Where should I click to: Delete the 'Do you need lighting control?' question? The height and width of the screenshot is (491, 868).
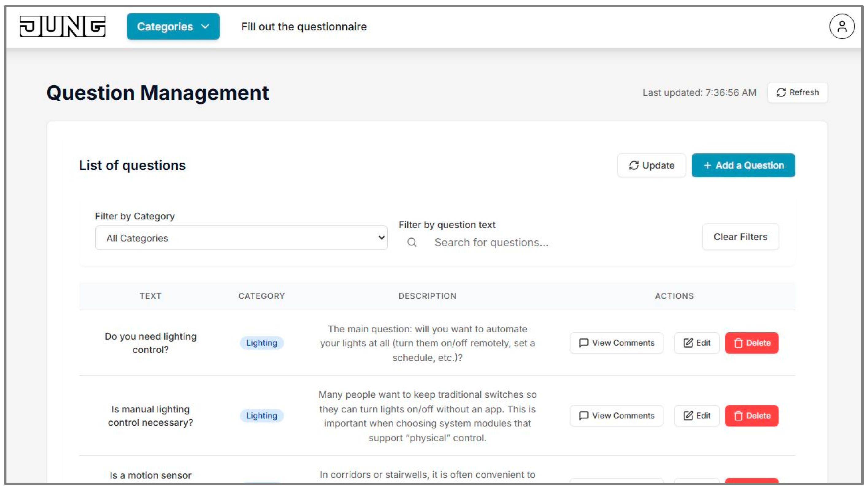751,342
